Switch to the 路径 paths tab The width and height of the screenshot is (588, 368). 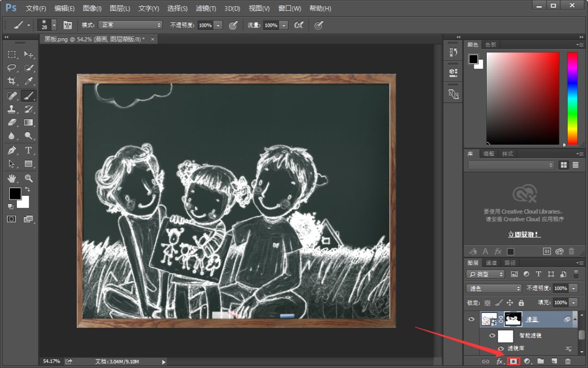click(510, 263)
